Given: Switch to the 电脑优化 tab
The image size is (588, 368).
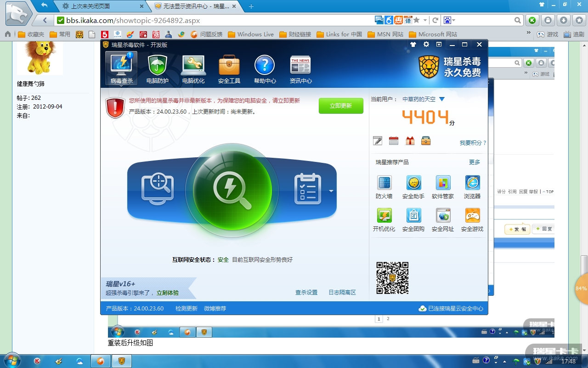Looking at the screenshot, I should pyautogui.click(x=193, y=69).
